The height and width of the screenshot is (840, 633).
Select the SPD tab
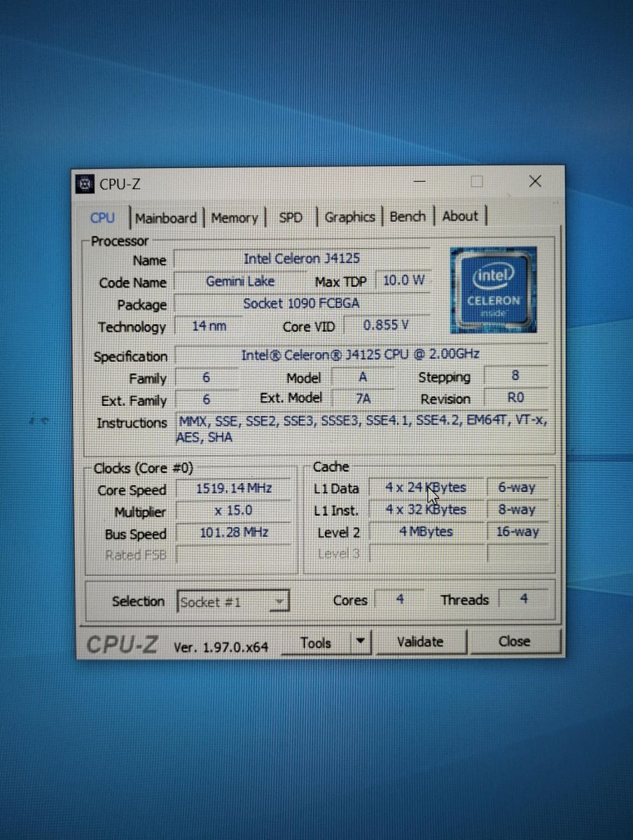(x=291, y=217)
